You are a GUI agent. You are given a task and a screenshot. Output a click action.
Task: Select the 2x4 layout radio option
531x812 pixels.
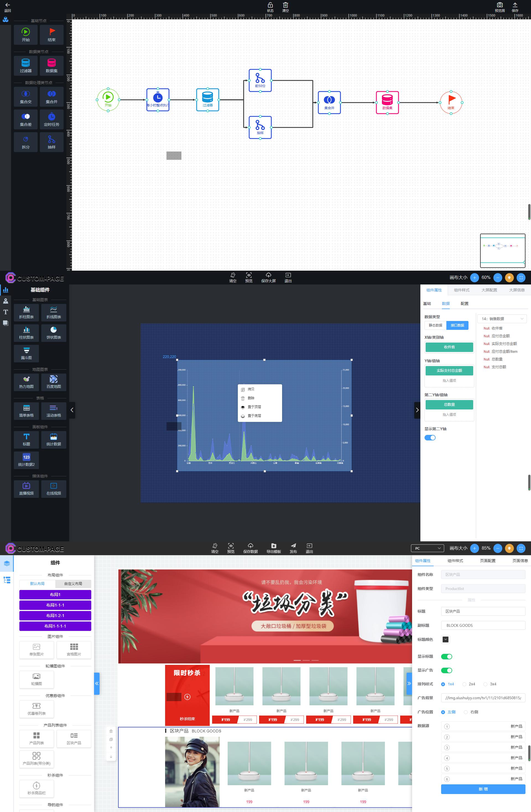[x=464, y=684]
